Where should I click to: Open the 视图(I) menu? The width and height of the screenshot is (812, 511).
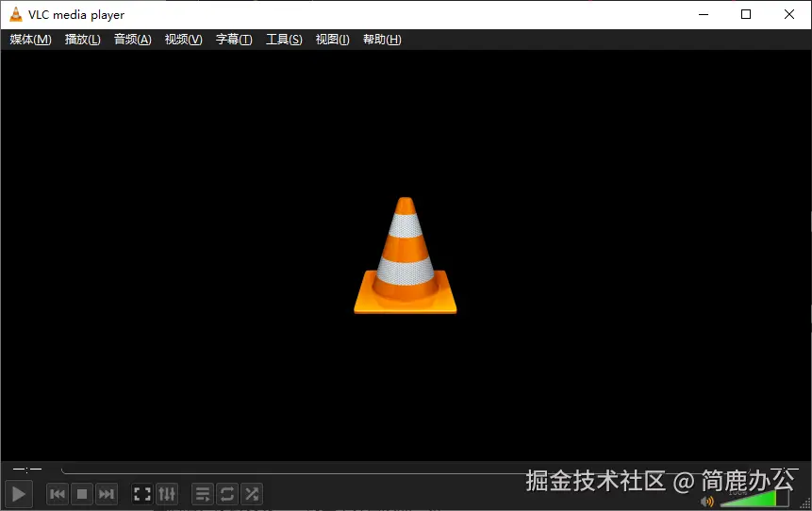[333, 40]
